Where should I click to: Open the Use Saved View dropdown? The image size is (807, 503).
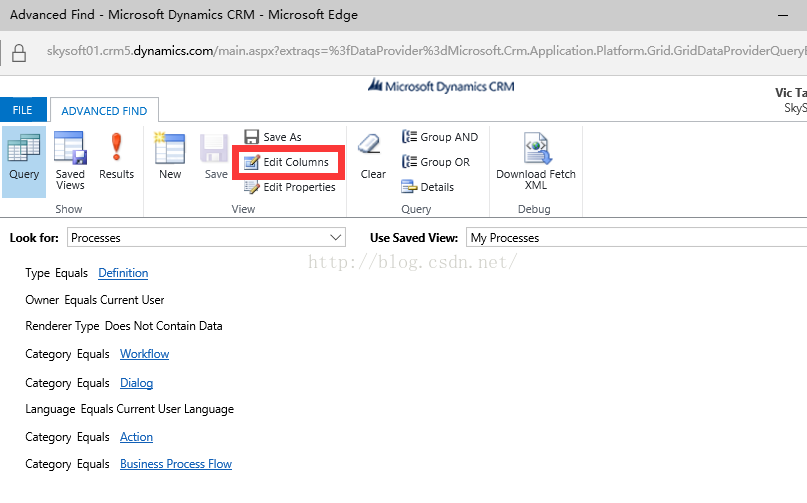(x=636, y=238)
